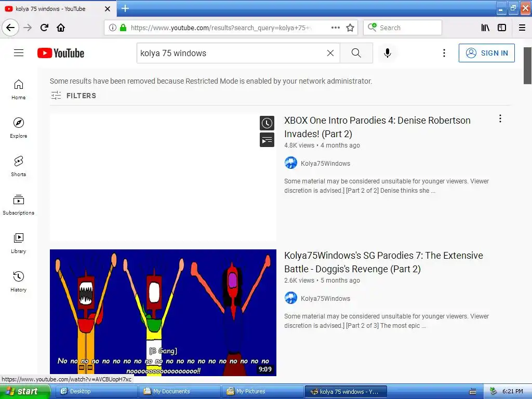
Task: Toggle the Firefox sidebar icon
Action: (502, 28)
